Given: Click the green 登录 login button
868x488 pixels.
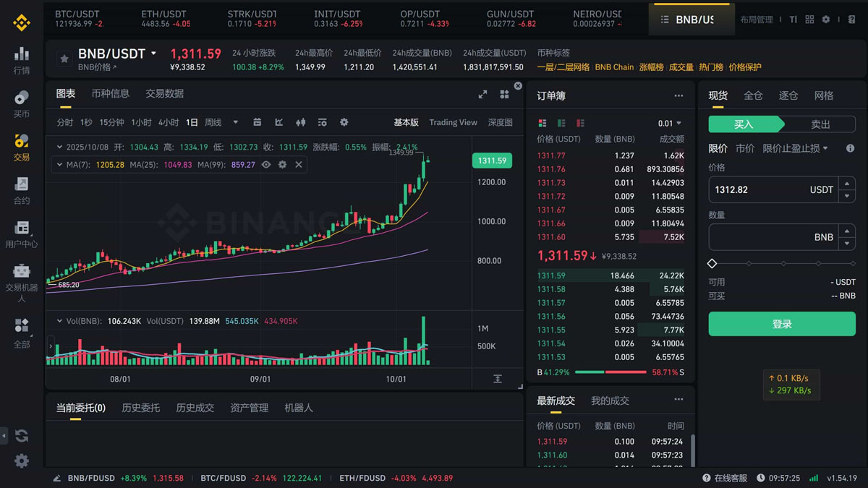Looking at the screenshot, I should point(782,324).
